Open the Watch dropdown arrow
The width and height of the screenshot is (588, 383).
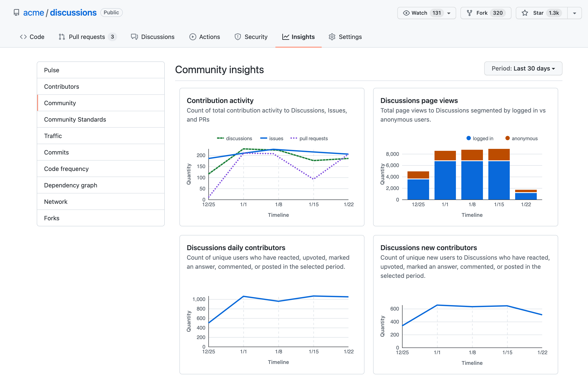[x=449, y=13]
